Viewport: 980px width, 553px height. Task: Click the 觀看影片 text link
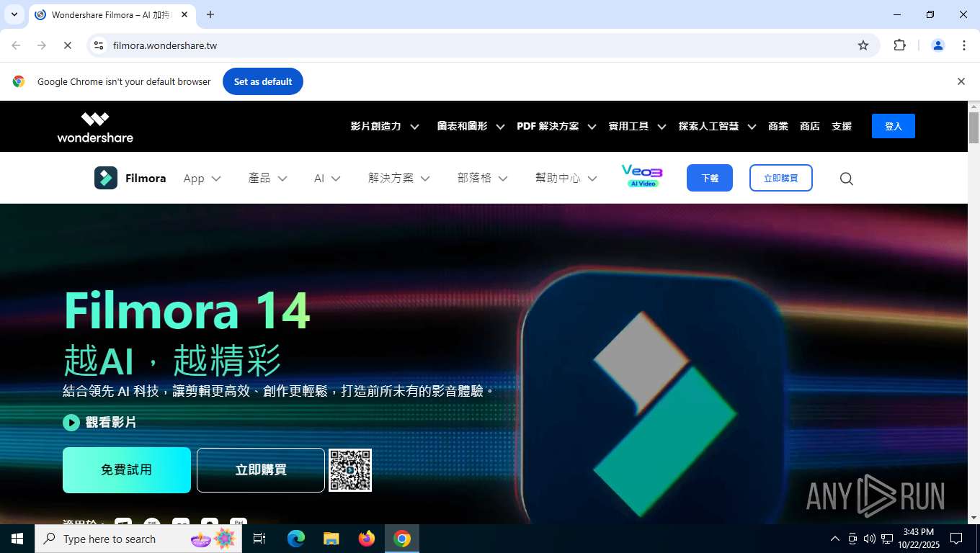pos(111,423)
